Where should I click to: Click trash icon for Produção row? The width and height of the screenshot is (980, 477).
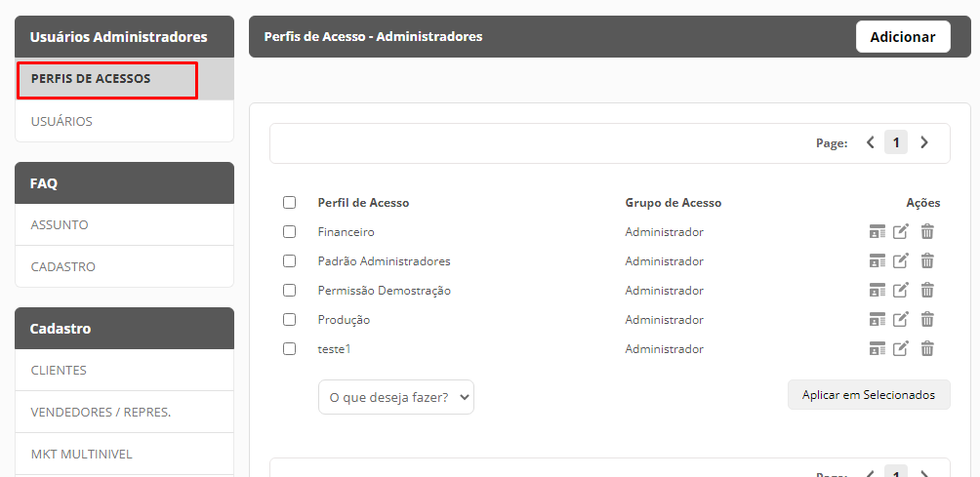point(927,320)
